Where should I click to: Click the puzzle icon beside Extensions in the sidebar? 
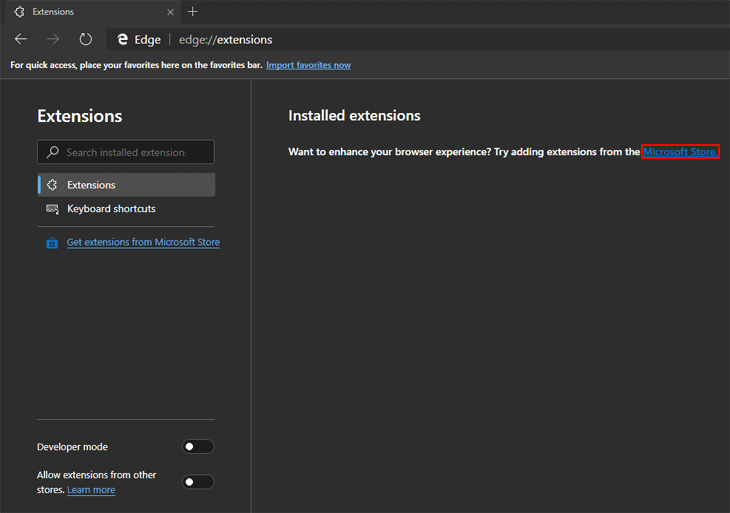click(x=52, y=185)
